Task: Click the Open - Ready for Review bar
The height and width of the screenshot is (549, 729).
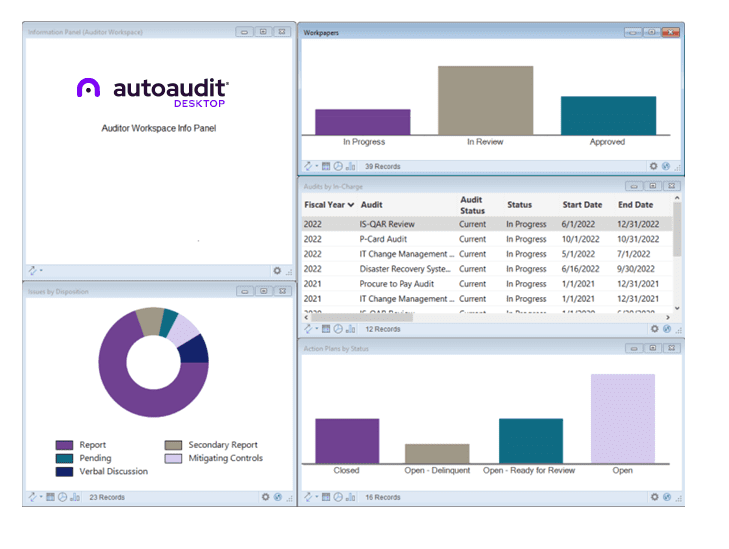Action: pos(530,441)
